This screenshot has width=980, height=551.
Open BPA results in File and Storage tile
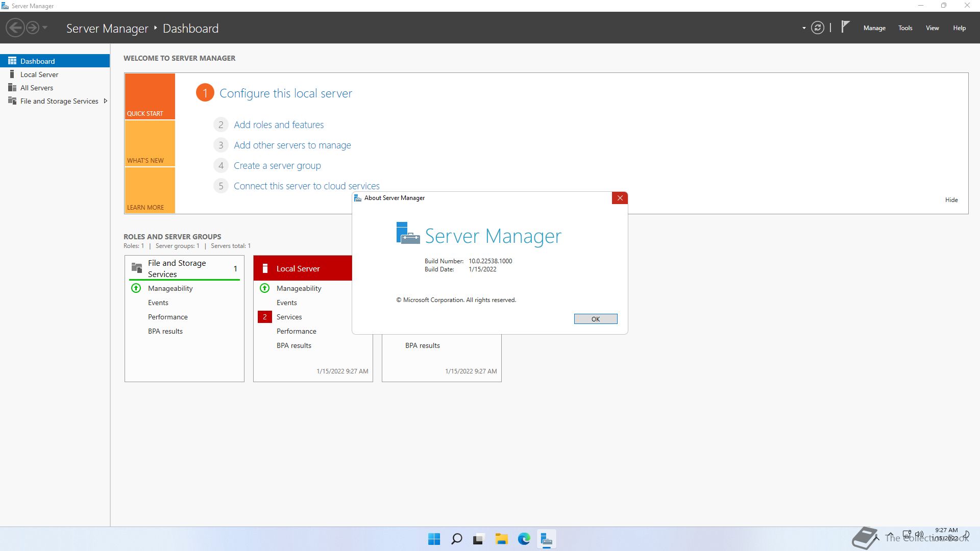click(165, 331)
